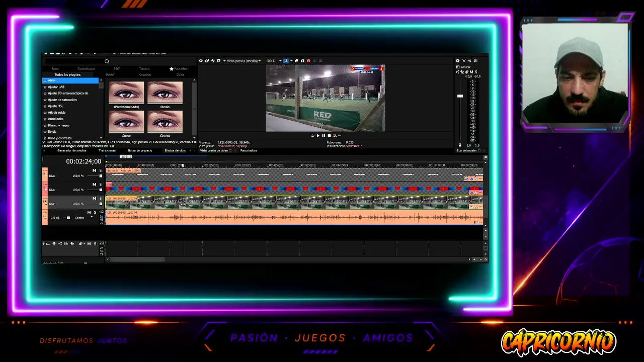This screenshot has height=362, width=644.
Task: Save preview snapshot to file
Action: 302,61
